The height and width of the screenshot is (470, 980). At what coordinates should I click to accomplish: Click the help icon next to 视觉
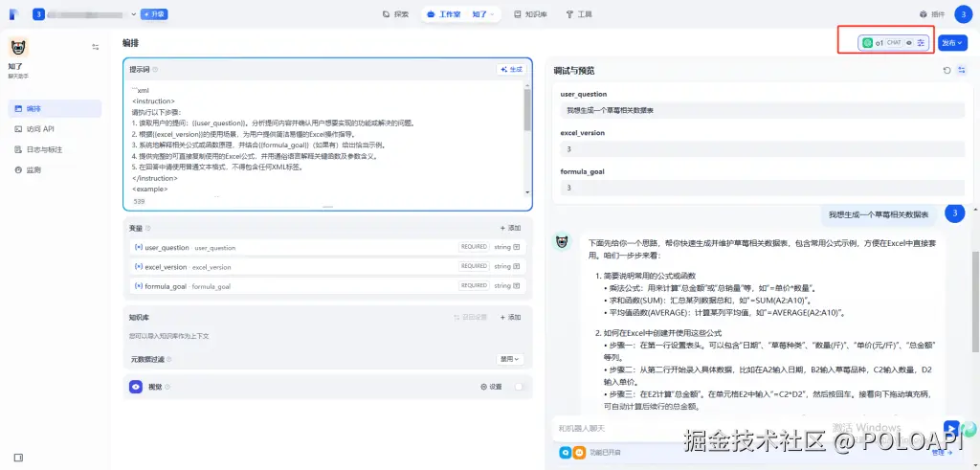point(167,387)
